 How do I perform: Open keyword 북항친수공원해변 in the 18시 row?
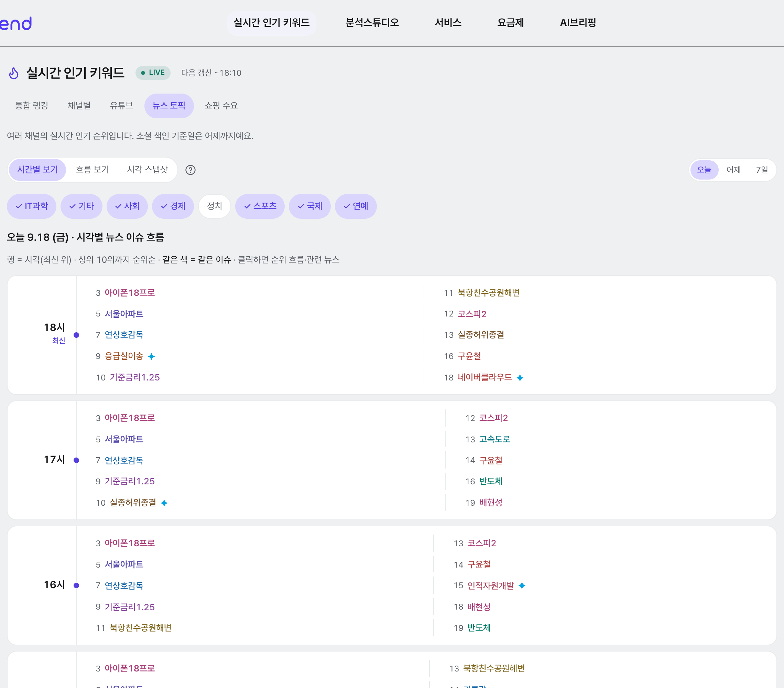click(489, 293)
